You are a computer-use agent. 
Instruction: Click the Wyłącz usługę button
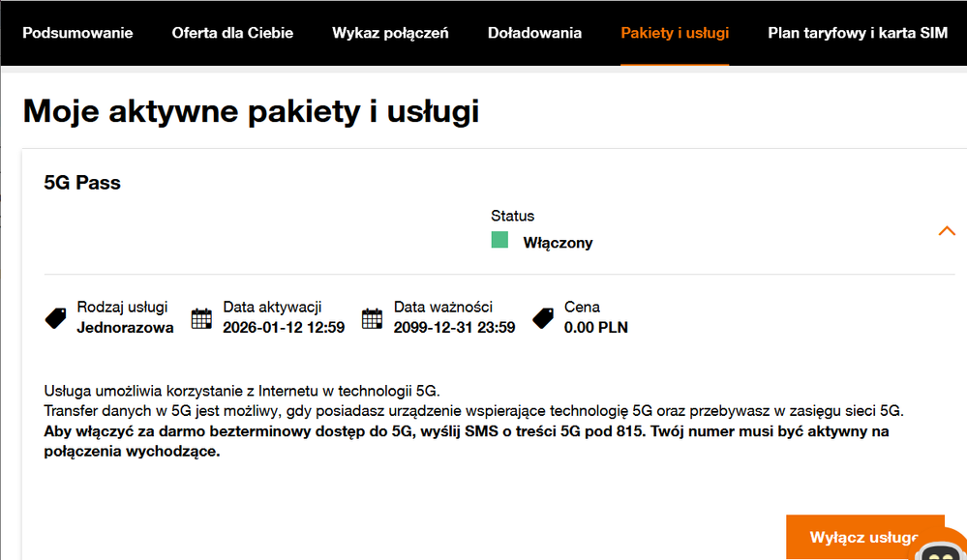click(864, 537)
